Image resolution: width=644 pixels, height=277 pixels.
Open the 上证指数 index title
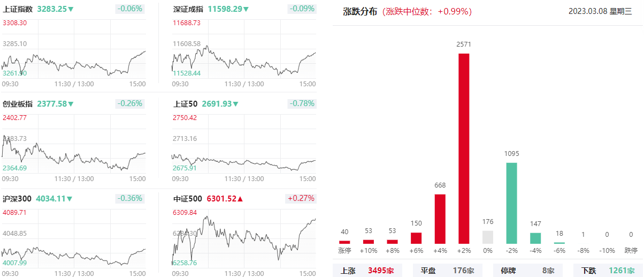[18, 9]
